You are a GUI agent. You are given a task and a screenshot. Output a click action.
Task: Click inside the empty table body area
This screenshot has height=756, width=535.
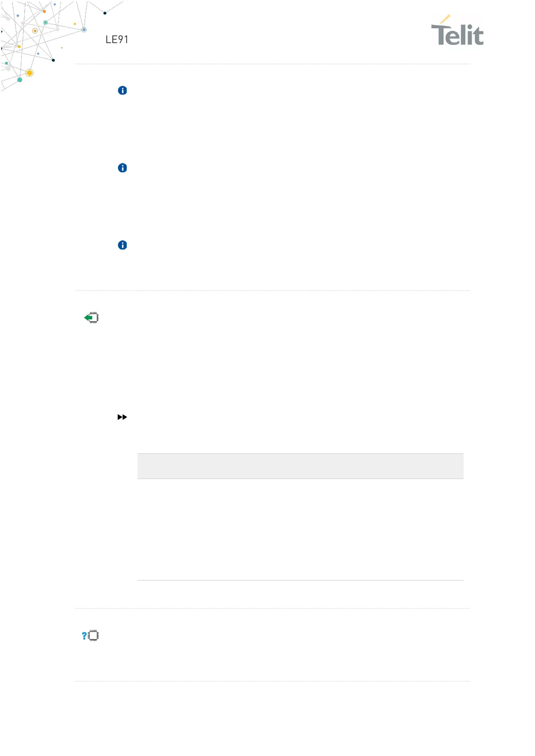click(x=300, y=529)
